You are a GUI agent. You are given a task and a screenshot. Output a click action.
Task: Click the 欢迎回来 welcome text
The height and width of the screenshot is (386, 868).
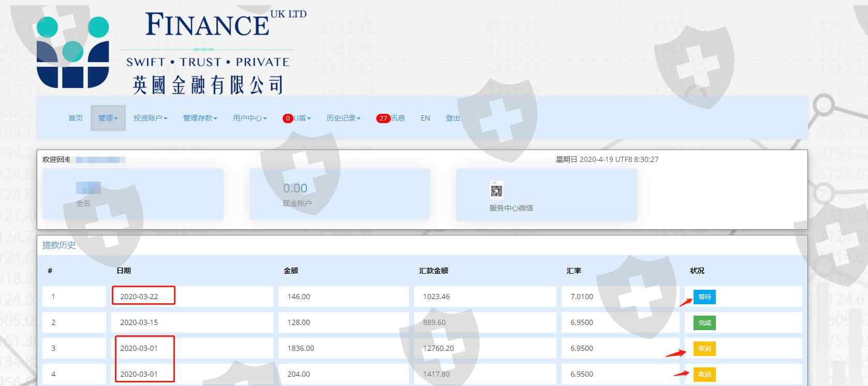tap(56, 159)
